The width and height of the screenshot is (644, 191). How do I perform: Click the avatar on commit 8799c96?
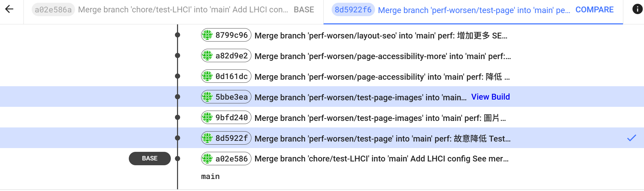pyautogui.click(x=207, y=35)
